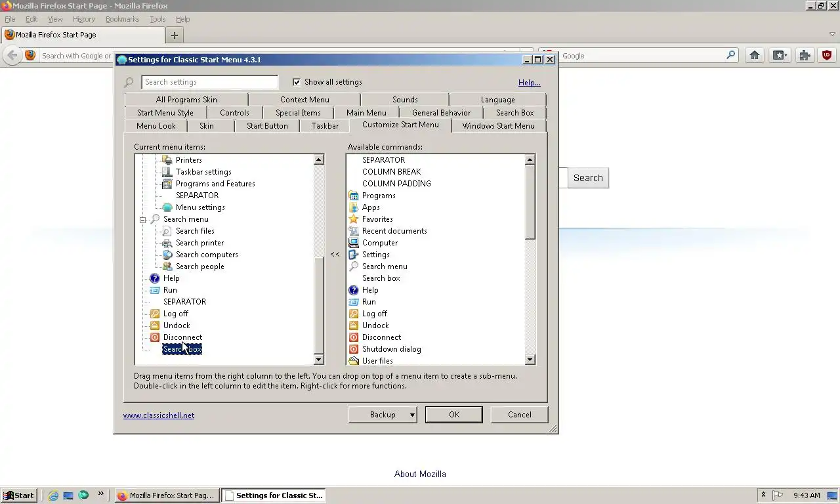
Task: Open the Skin tab
Action: [207, 126]
